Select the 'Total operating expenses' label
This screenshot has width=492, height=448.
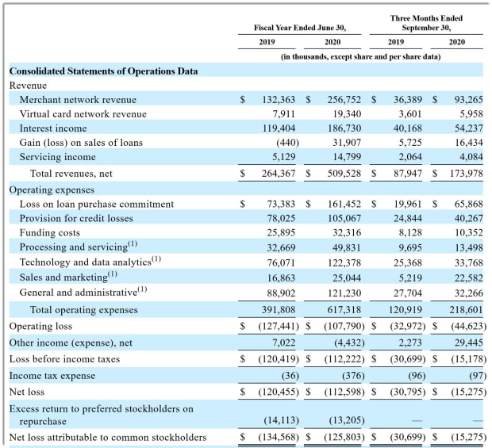pos(84,310)
